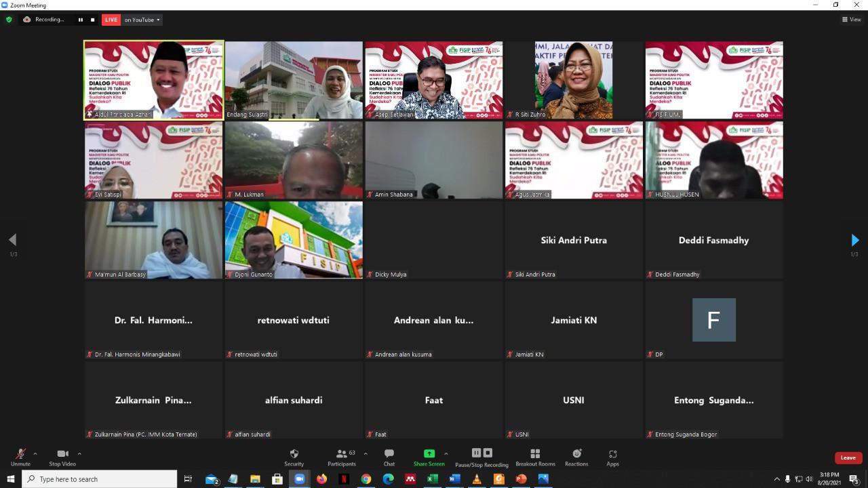Stop your video feed
868x488 pixels.
63,455
